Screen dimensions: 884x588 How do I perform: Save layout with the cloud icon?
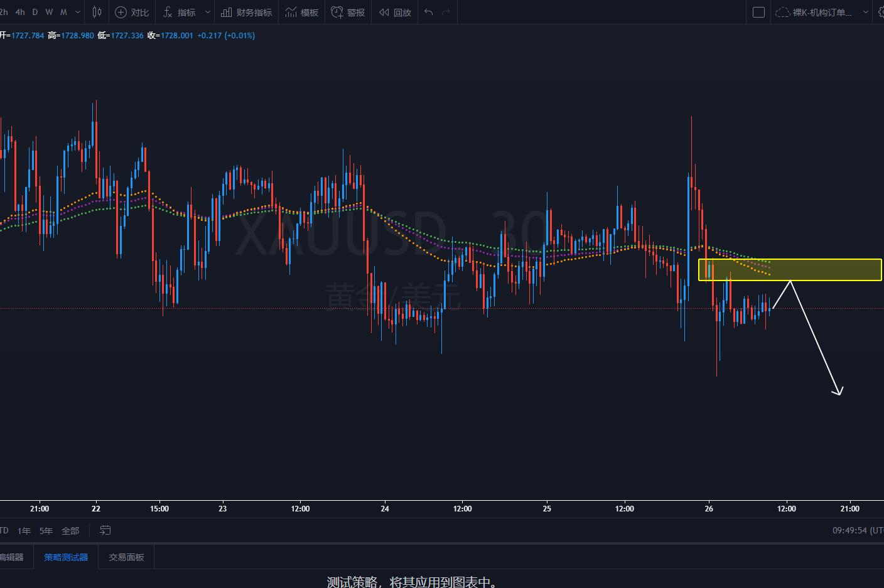click(x=782, y=12)
